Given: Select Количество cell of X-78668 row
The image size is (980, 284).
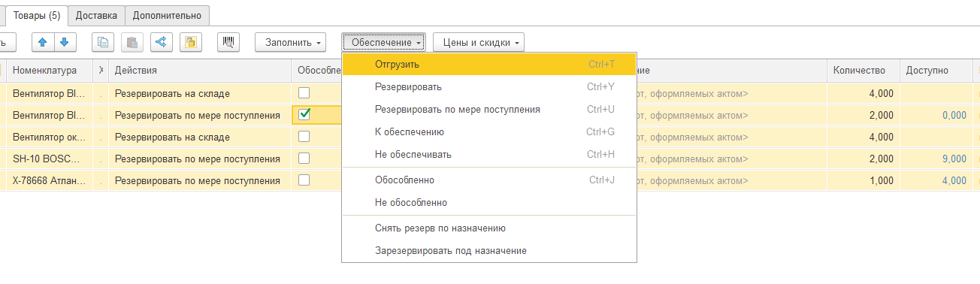Looking at the screenshot, I should 863,180.
